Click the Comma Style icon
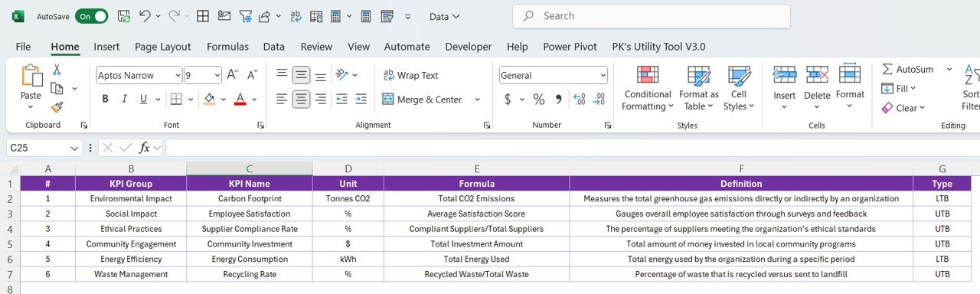This screenshot has width=980, height=294. tap(558, 100)
